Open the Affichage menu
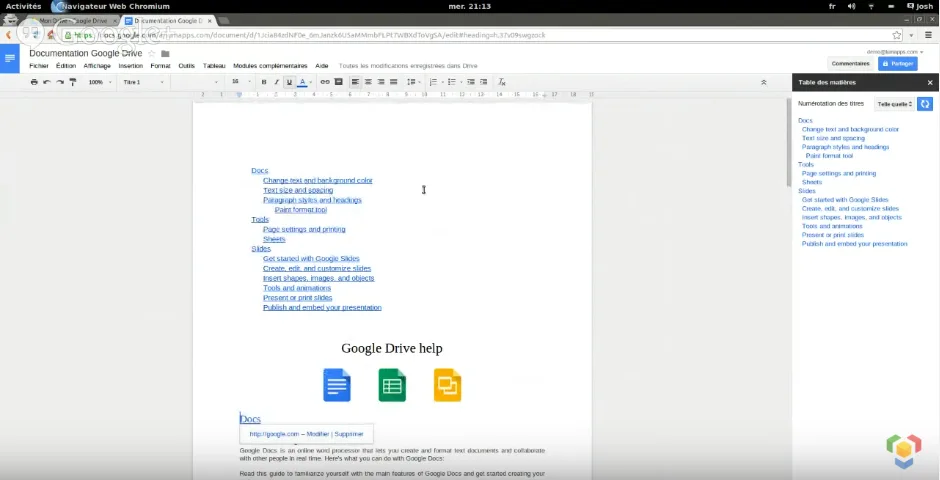 tap(97, 66)
